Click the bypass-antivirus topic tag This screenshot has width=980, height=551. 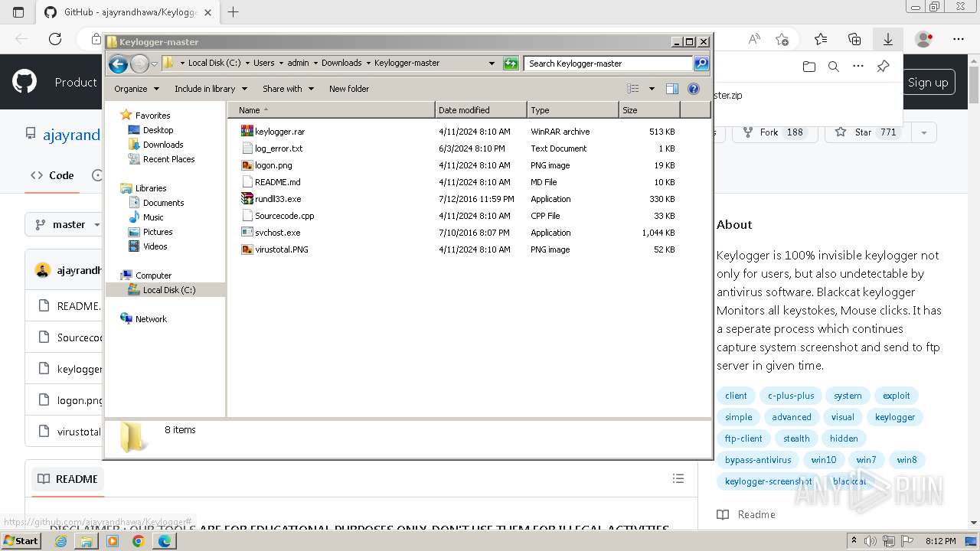(x=758, y=460)
